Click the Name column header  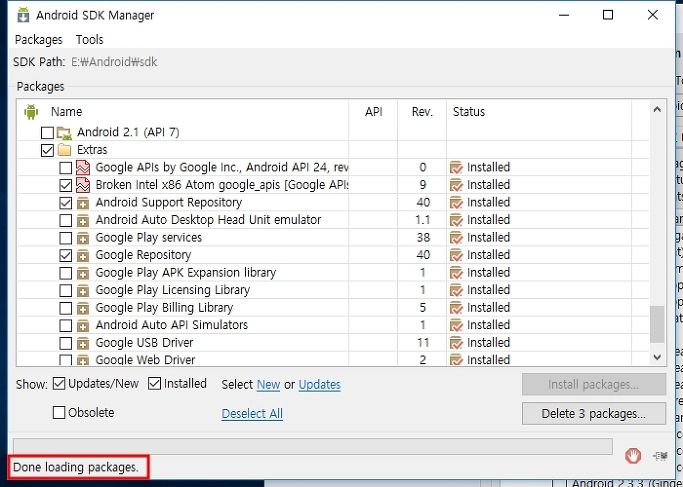click(x=66, y=112)
